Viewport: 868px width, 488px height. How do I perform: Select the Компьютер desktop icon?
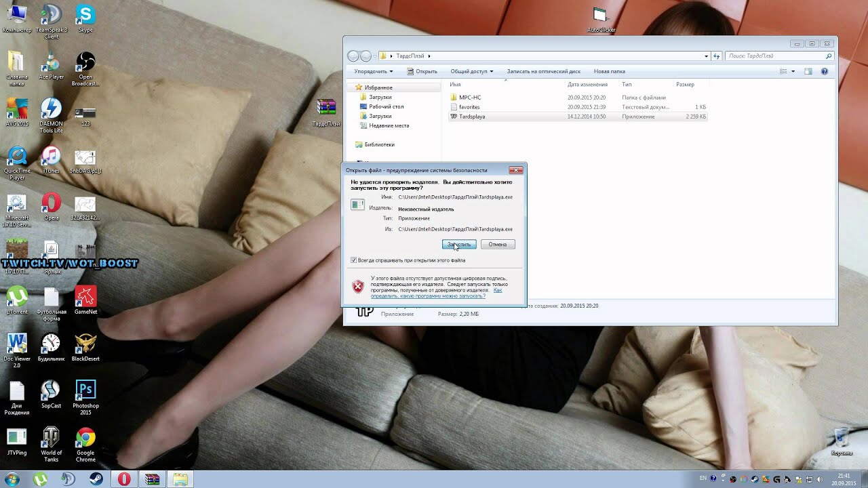pyautogui.click(x=17, y=19)
